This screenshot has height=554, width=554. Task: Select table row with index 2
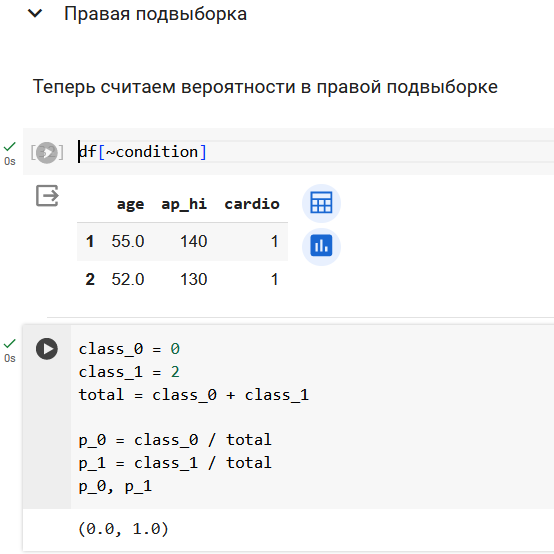182,279
